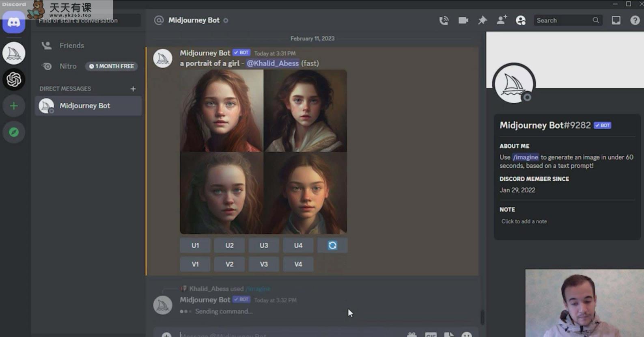Create a new direct message with plus
Image resolution: width=644 pixels, height=337 pixels.
(133, 89)
